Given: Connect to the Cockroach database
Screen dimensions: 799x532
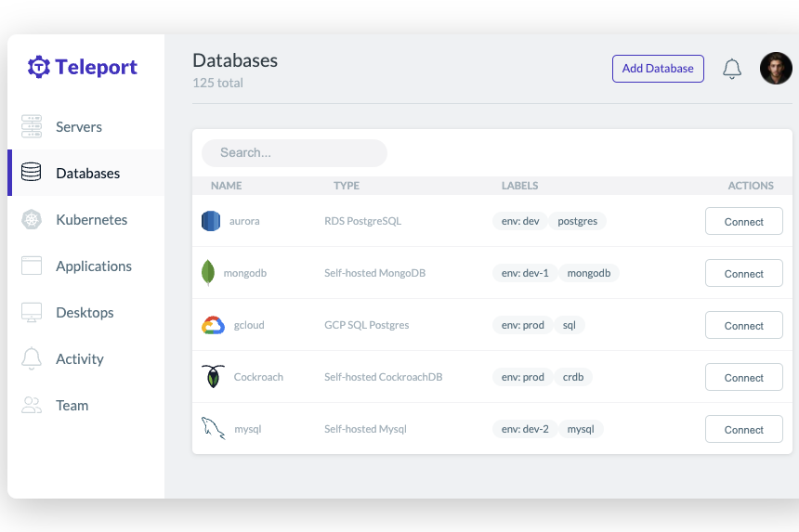Looking at the screenshot, I should (744, 377).
